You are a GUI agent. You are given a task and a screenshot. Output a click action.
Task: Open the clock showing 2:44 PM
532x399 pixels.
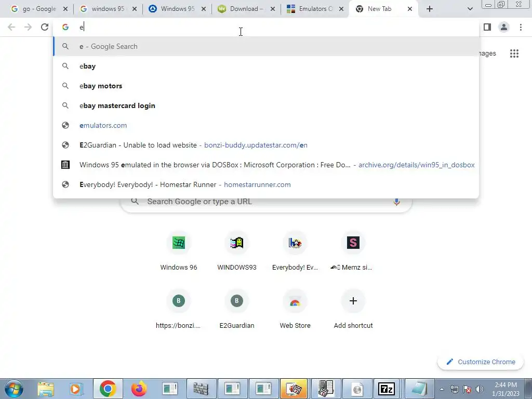point(506,389)
